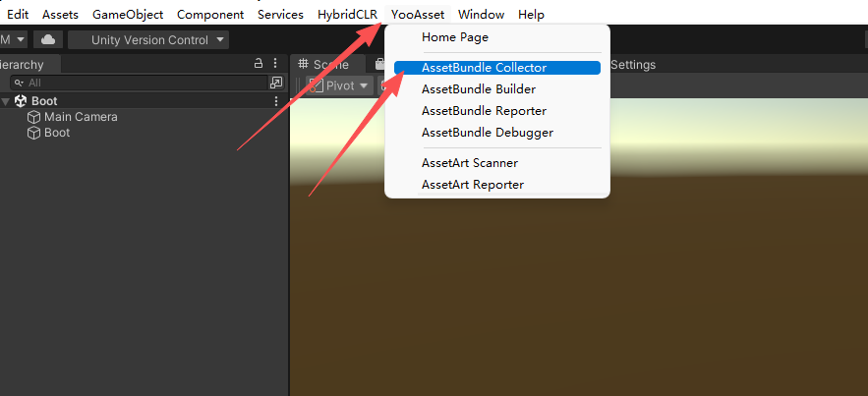Open the Services menu
Screen dimensions: 868x396
click(x=281, y=15)
